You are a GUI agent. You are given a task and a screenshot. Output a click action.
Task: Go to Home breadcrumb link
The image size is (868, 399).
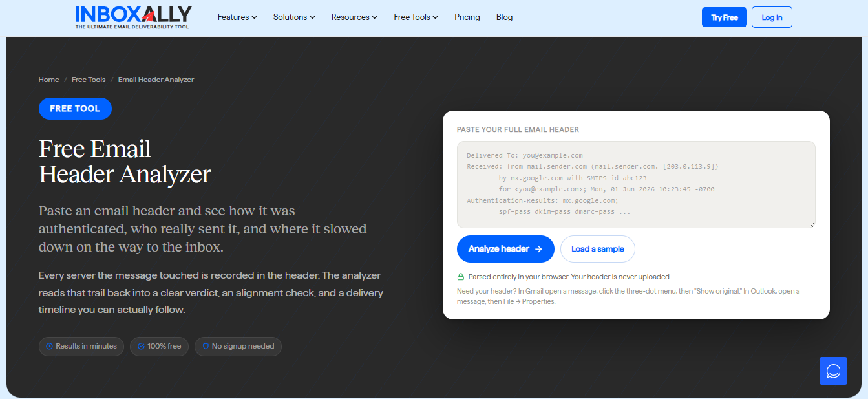[48, 80]
